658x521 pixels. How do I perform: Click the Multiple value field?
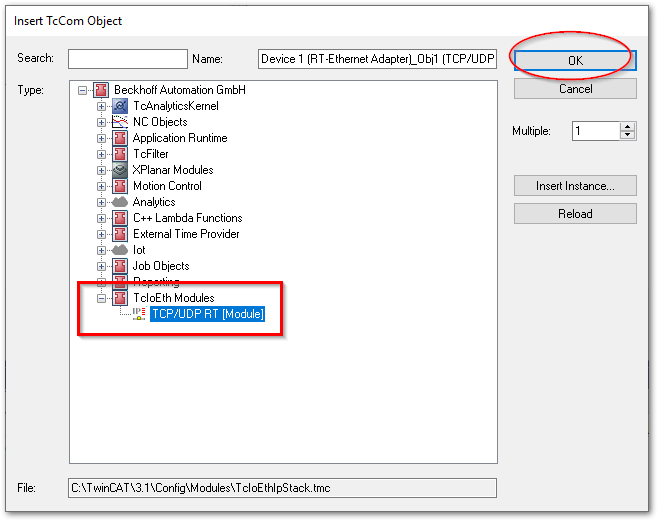point(596,131)
